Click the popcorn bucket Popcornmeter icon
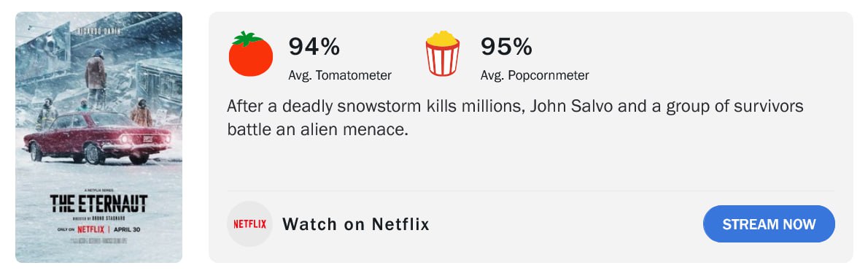868x279 pixels. pyautogui.click(x=442, y=54)
